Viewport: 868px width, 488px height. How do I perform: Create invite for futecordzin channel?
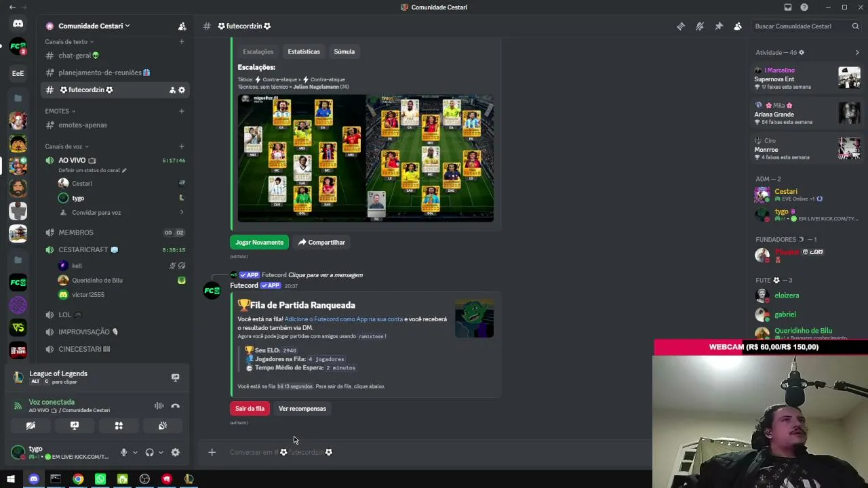[172, 90]
